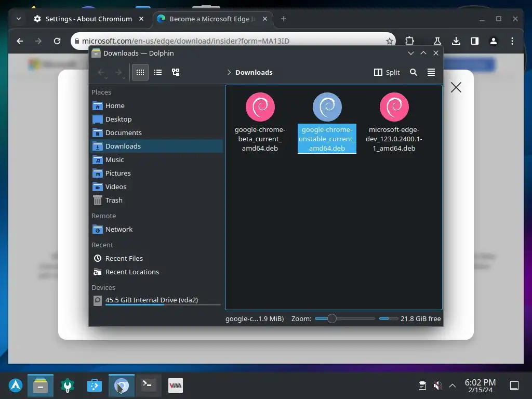532x399 pixels.
Task: Open the browser Extensions menu
Action: pyautogui.click(x=409, y=41)
